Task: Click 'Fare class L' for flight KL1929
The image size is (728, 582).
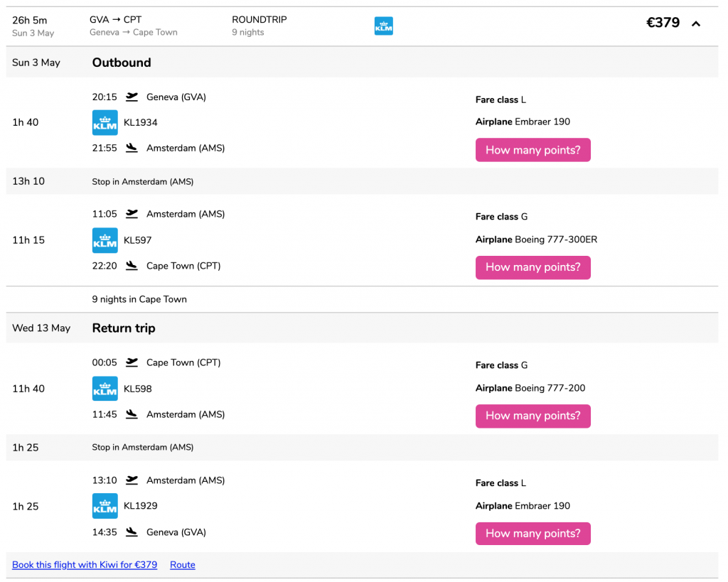Action: pyautogui.click(x=500, y=483)
